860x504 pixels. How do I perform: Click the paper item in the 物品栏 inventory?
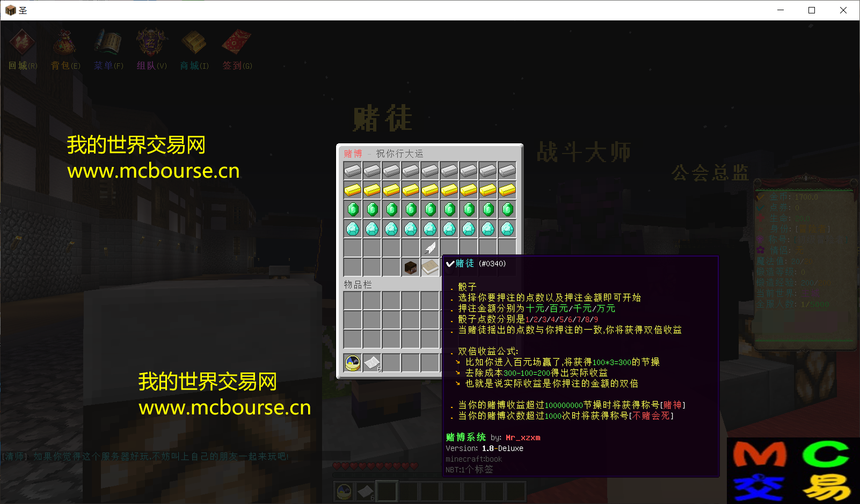[372, 363]
